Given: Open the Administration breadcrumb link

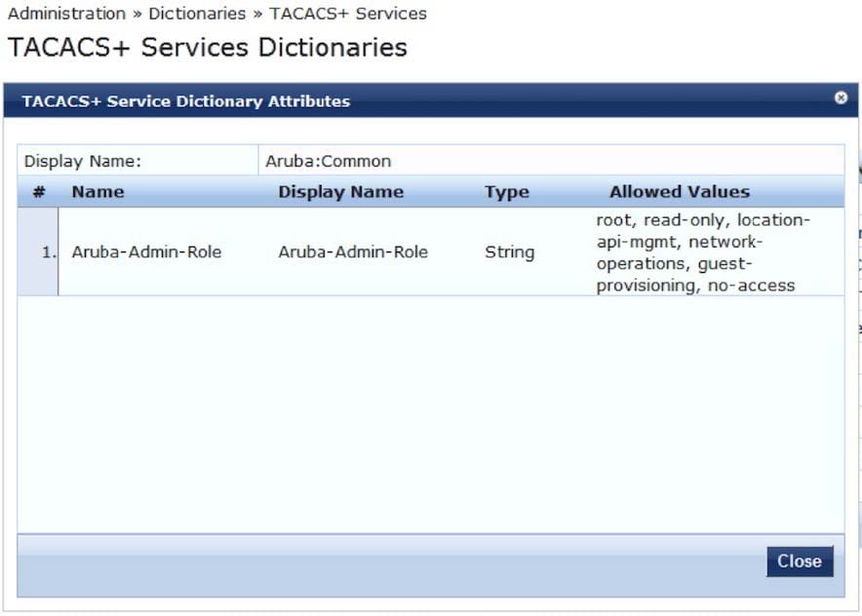Looking at the screenshot, I should click(66, 14).
